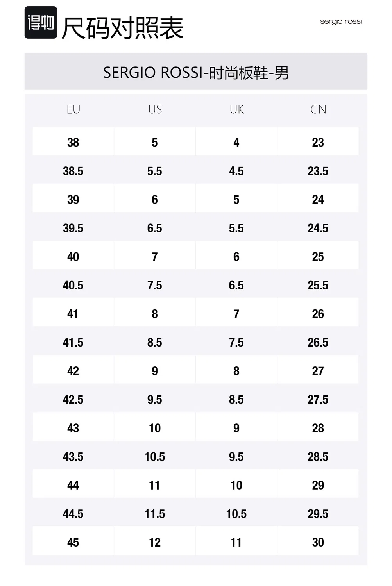Click EU size 38.5 cell

click(73, 170)
